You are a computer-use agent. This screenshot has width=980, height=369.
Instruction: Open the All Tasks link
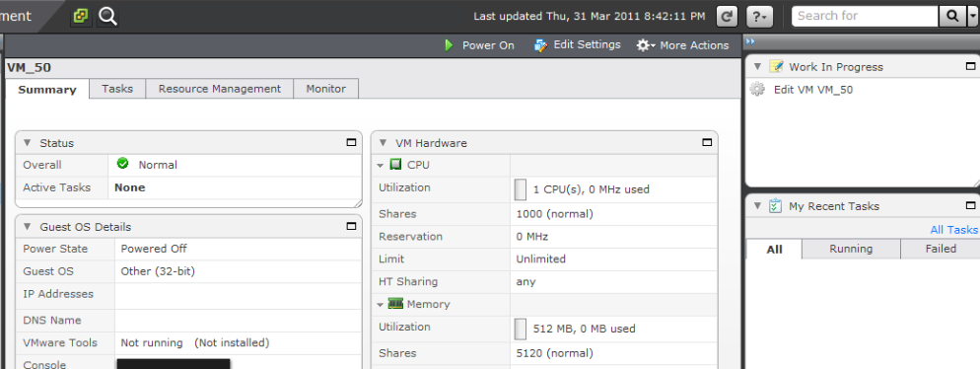coord(953,230)
